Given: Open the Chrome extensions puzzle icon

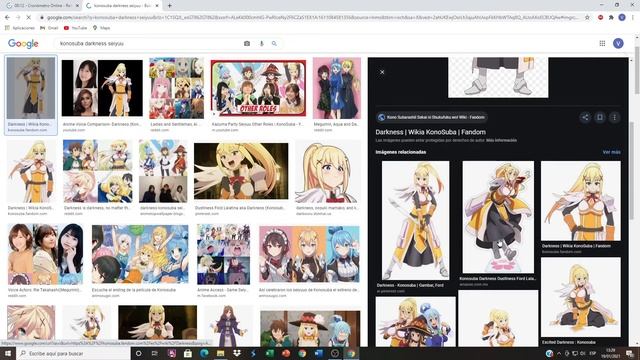Looking at the screenshot, I should (x=611, y=18).
